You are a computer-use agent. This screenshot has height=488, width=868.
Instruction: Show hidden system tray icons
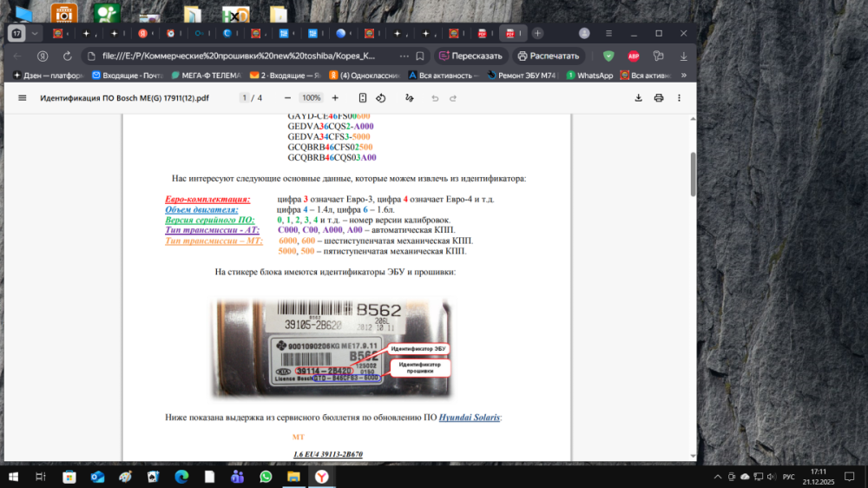tap(718, 477)
